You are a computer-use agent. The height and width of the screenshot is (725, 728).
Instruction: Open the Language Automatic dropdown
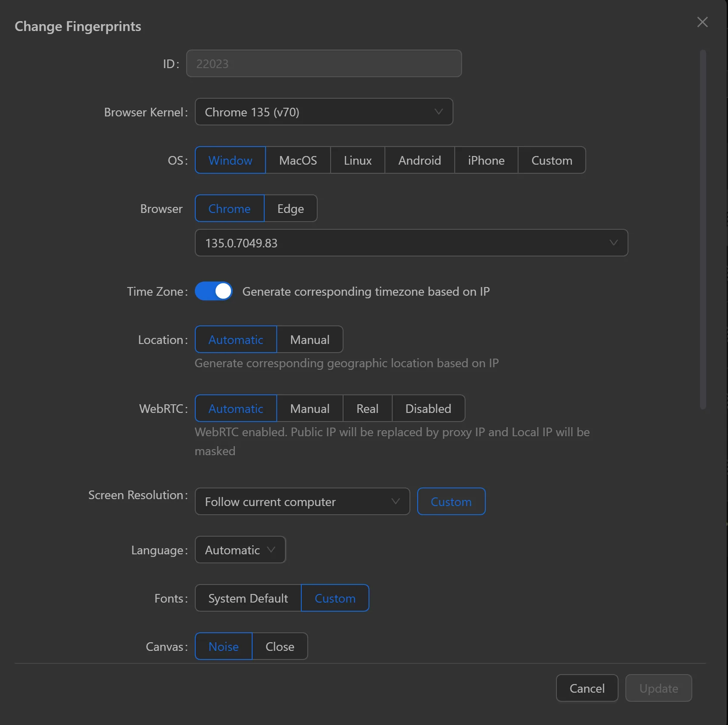240,550
